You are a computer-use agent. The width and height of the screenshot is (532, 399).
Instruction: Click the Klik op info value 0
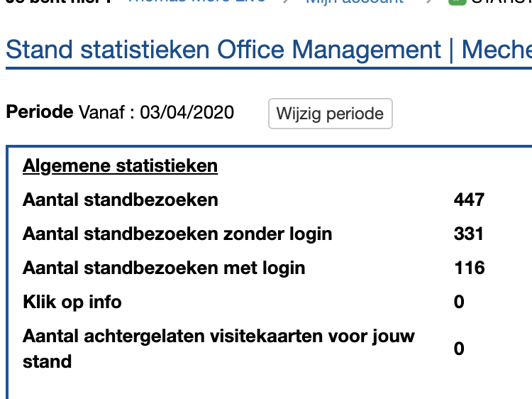coord(459,302)
